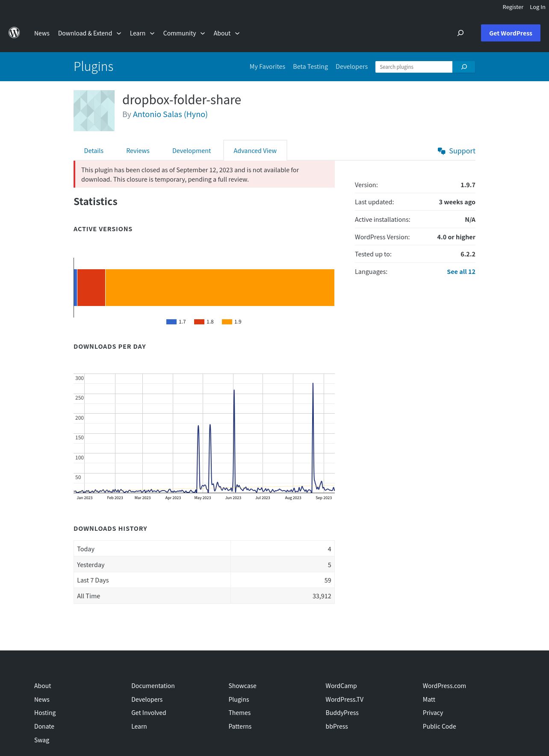Expand the Download & Extend menu
The height and width of the screenshot is (756, 549).
pyautogui.click(x=90, y=33)
